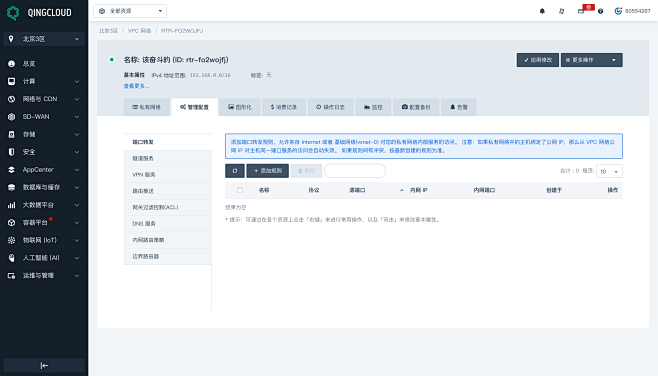
Task: Open the 更多操作 more actions dropdown
Action: click(x=592, y=60)
